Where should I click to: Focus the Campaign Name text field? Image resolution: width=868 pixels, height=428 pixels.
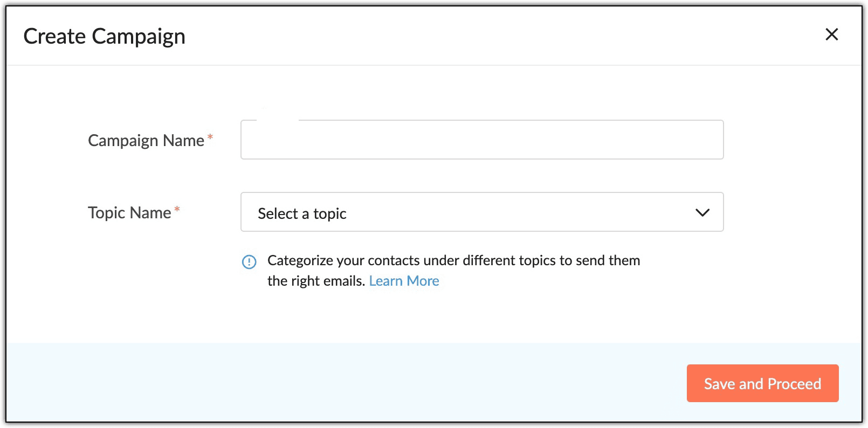click(481, 140)
